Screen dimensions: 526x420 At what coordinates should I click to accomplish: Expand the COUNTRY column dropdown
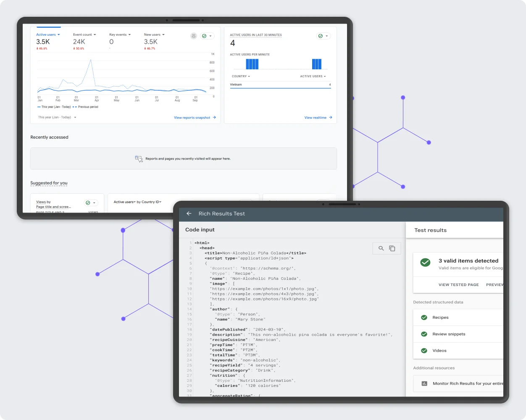point(241,76)
